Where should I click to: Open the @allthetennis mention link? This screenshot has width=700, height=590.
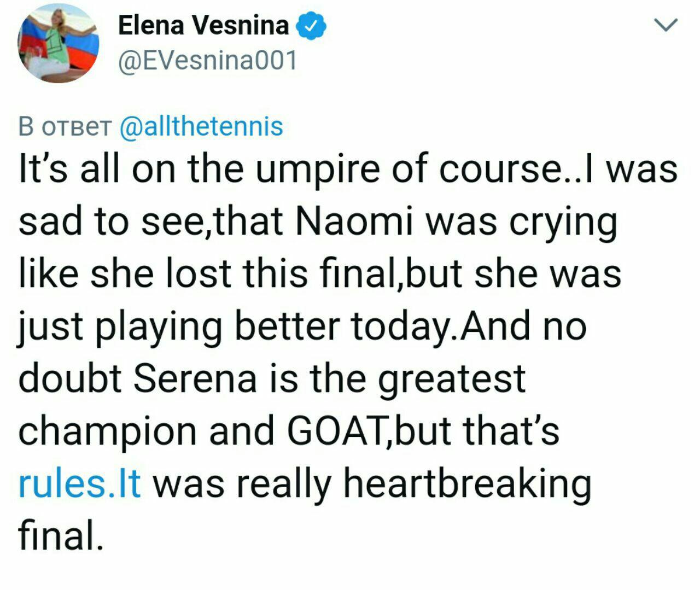click(x=201, y=126)
